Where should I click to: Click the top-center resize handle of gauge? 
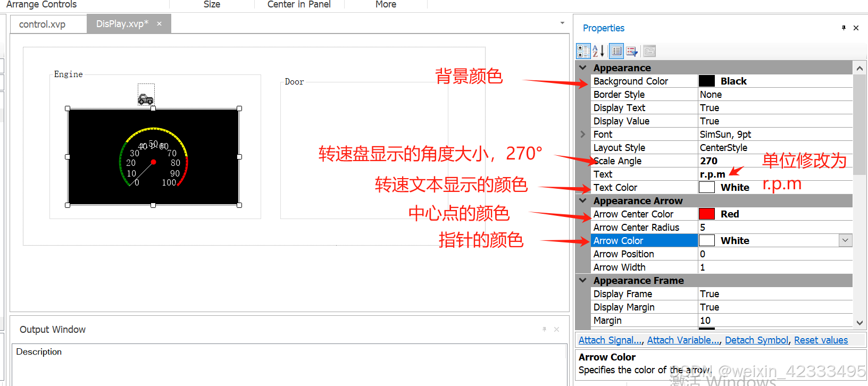pyautogui.click(x=153, y=108)
